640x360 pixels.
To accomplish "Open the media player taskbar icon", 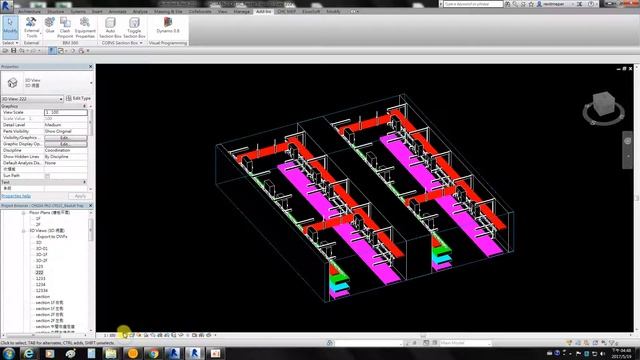I will click(50, 353).
